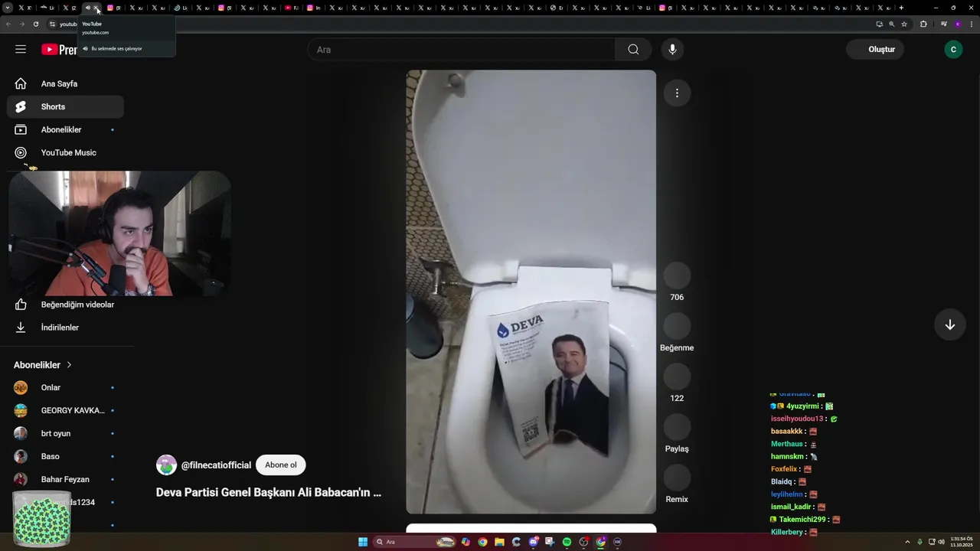Open the Baso channel
Image resolution: width=980 pixels, height=551 pixels.
pyautogui.click(x=65, y=456)
